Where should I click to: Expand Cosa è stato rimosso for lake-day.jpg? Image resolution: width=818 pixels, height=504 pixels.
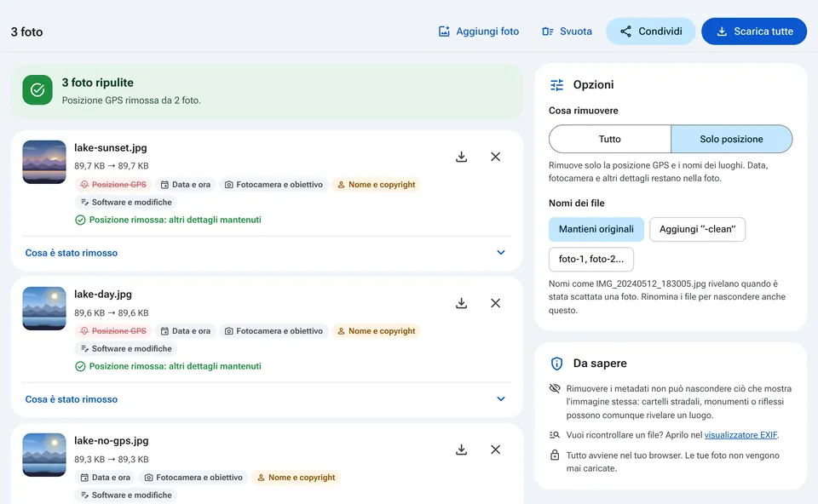[267, 399]
